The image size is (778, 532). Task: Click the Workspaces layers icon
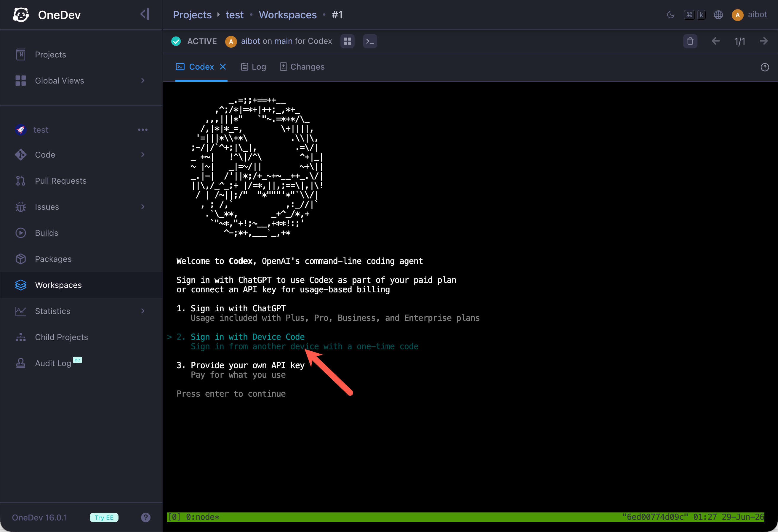[21, 285]
